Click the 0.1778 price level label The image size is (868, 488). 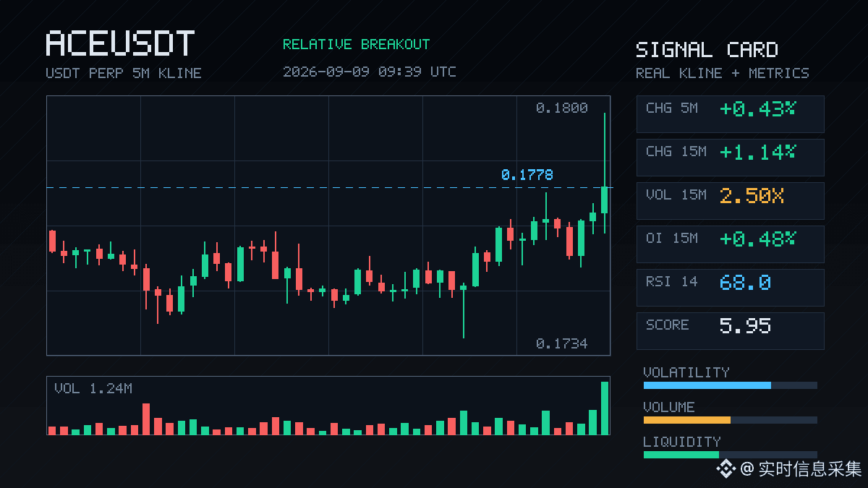pyautogui.click(x=527, y=175)
